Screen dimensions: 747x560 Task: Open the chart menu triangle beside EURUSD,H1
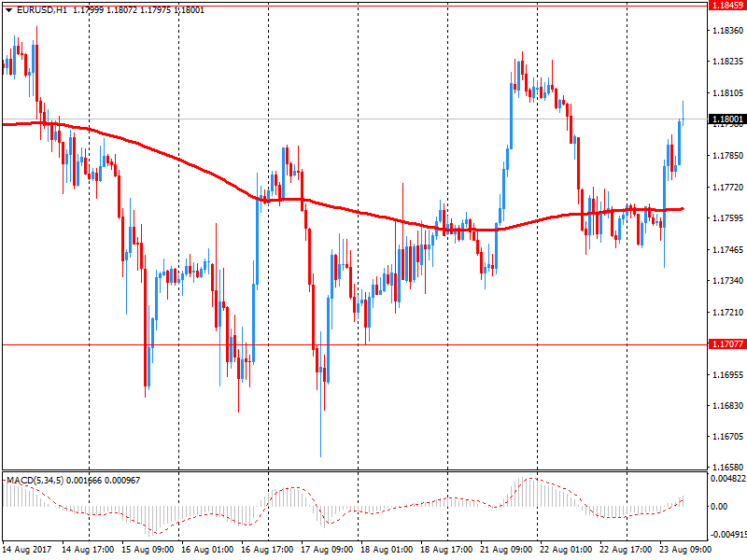(x=9, y=10)
